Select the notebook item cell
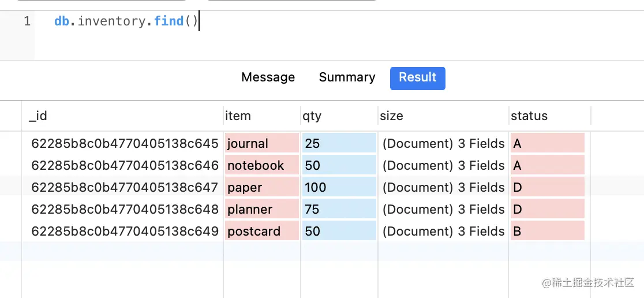The height and width of the screenshot is (298, 644). pos(261,166)
